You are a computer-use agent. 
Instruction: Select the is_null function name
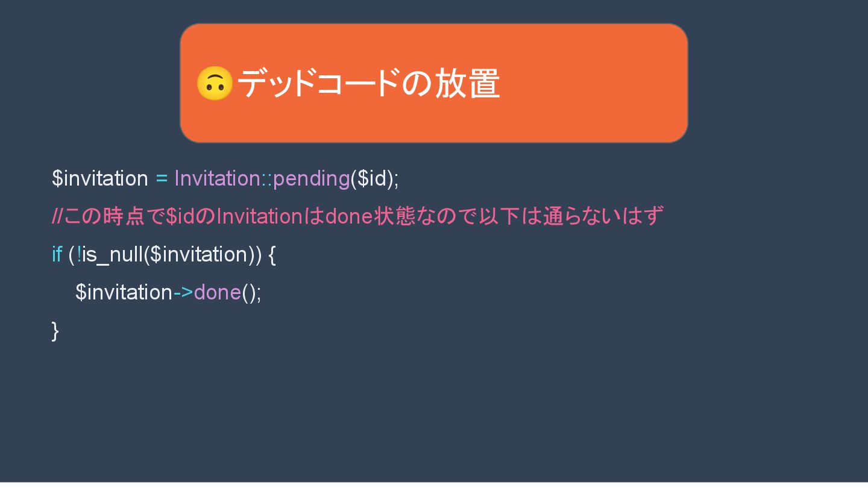coord(112,255)
